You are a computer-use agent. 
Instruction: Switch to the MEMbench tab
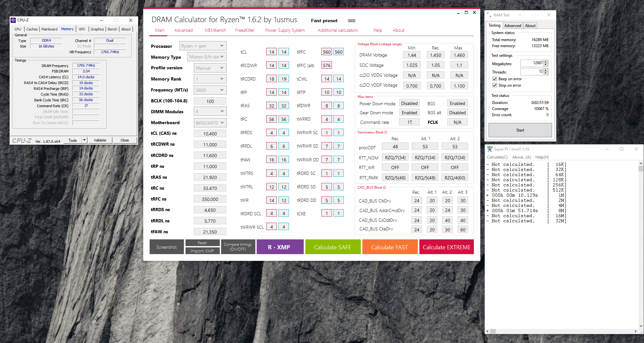click(215, 30)
